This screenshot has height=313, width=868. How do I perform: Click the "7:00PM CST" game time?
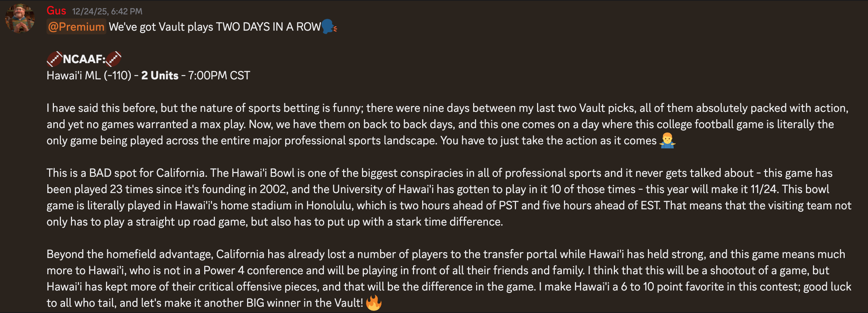219,76
